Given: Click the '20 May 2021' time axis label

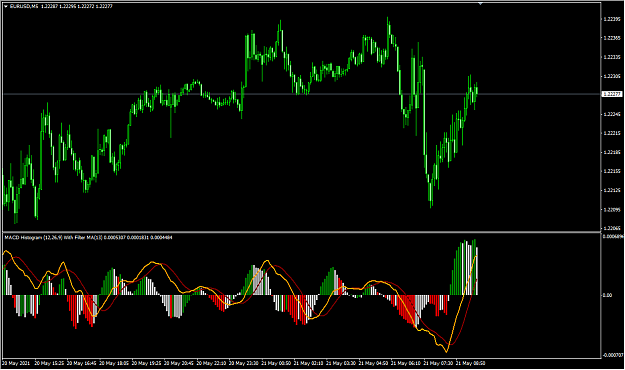Looking at the screenshot, I should [x=16, y=363].
